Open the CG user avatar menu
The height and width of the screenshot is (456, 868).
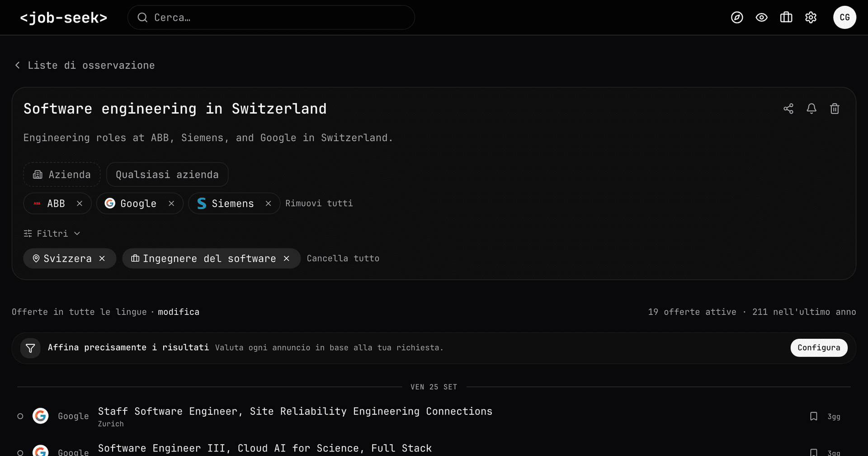pyautogui.click(x=844, y=18)
